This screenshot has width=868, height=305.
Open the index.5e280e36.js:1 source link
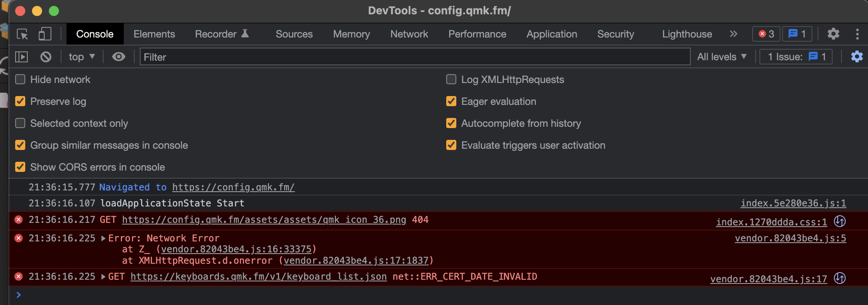[x=793, y=203]
